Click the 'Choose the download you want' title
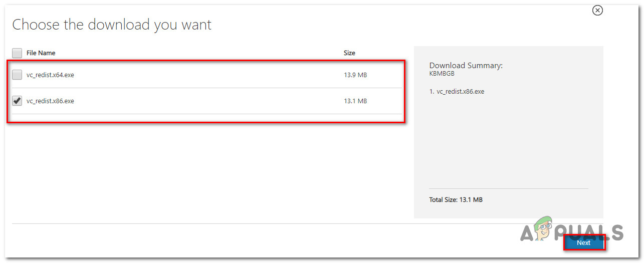644x263 pixels. tap(112, 25)
